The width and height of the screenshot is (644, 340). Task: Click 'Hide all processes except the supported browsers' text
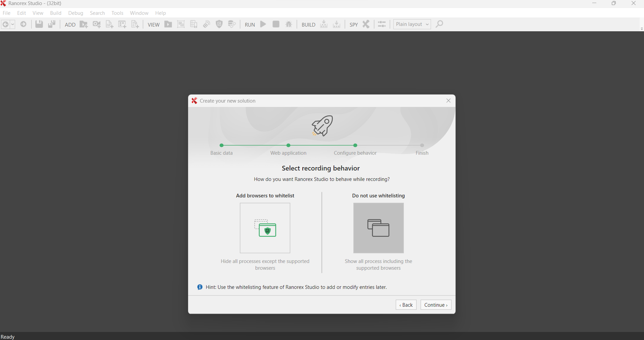(265, 265)
